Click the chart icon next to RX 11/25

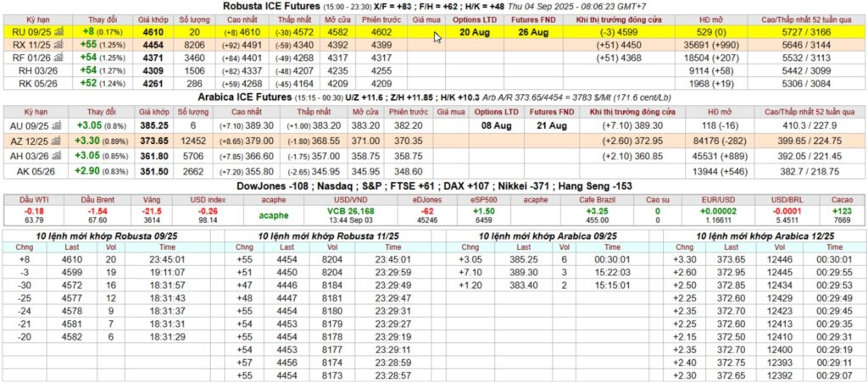click(x=57, y=44)
